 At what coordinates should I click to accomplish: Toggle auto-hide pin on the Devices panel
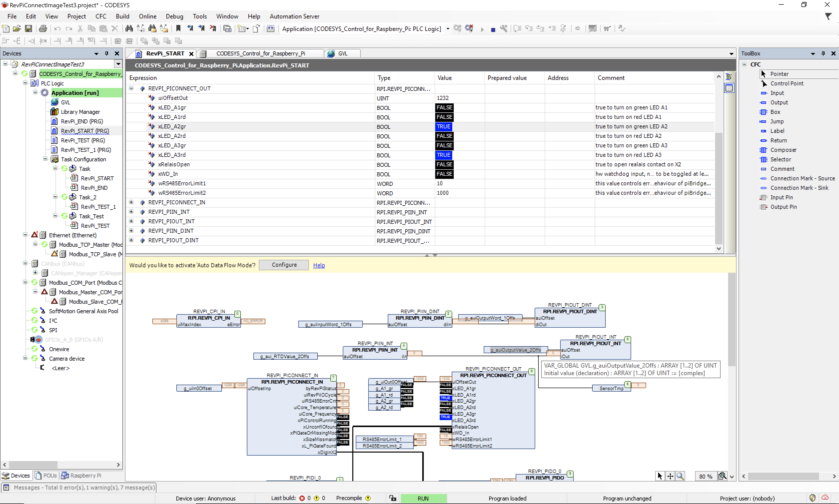click(x=107, y=53)
